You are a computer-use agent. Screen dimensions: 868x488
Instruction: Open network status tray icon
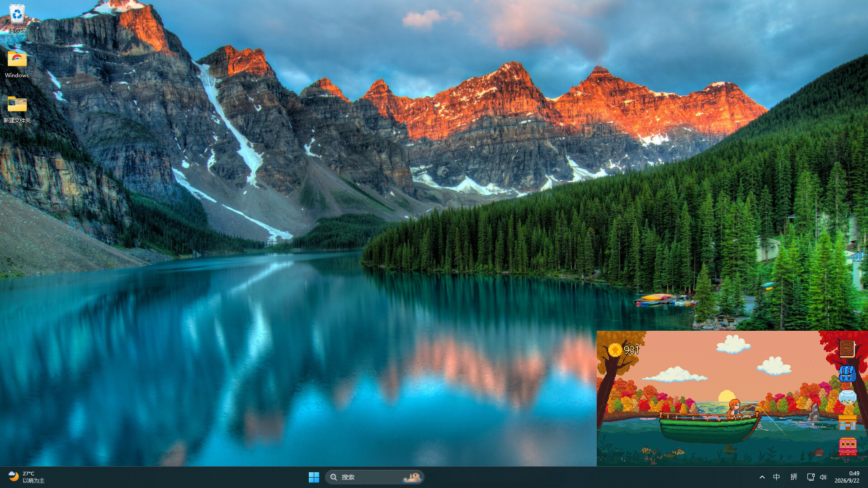[x=811, y=477]
